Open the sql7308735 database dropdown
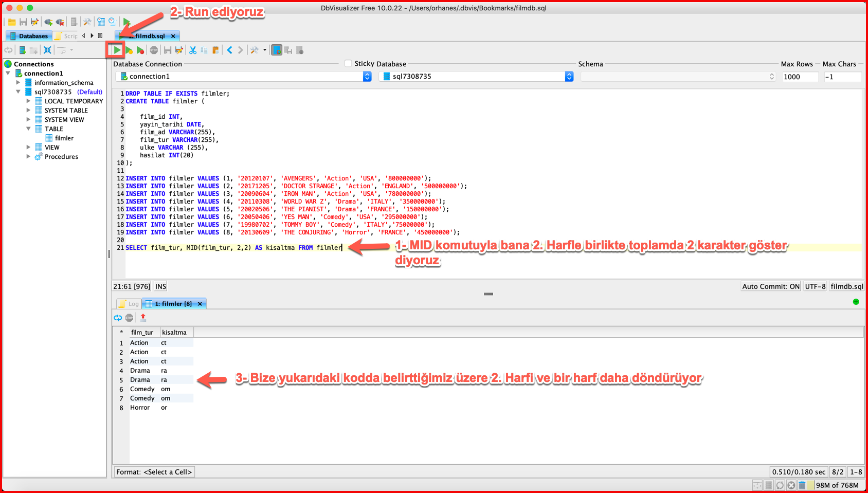 [476, 77]
